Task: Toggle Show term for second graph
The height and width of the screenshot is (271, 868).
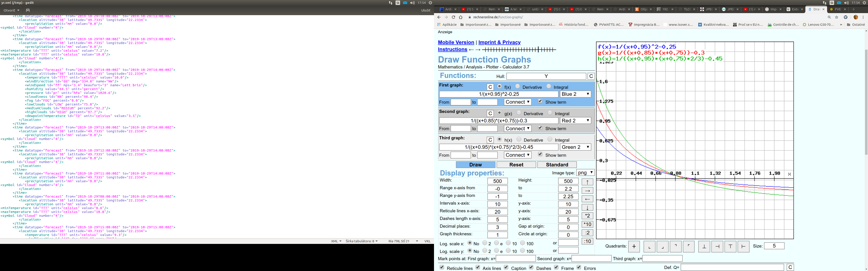Action: pos(540,128)
